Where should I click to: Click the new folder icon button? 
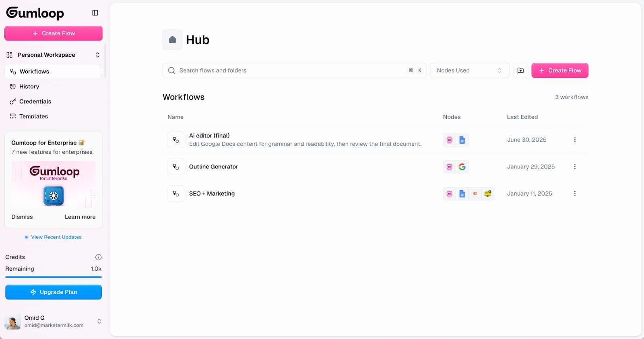tap(520, 70)
